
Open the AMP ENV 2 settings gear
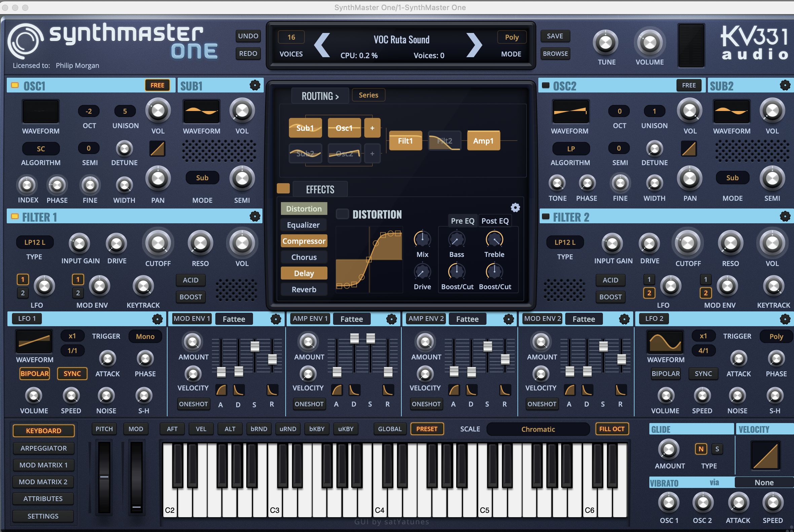[508, 319]
